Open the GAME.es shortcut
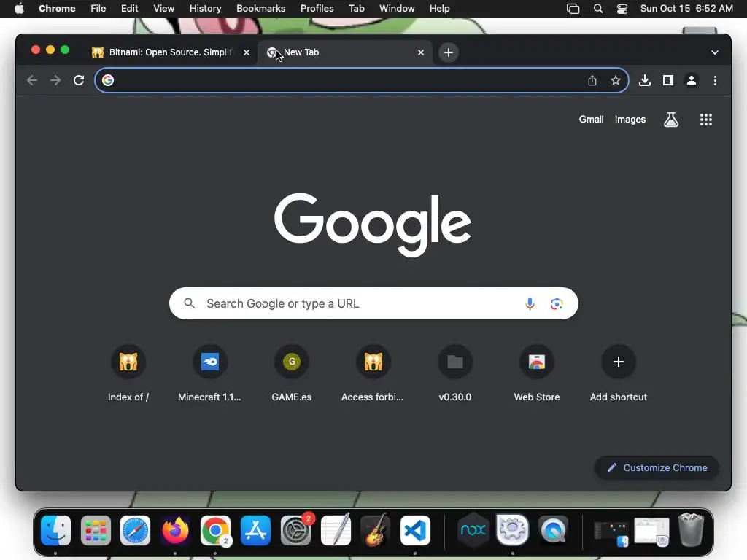The width and height of the screenshot is (747, 560). pos(292,374)
